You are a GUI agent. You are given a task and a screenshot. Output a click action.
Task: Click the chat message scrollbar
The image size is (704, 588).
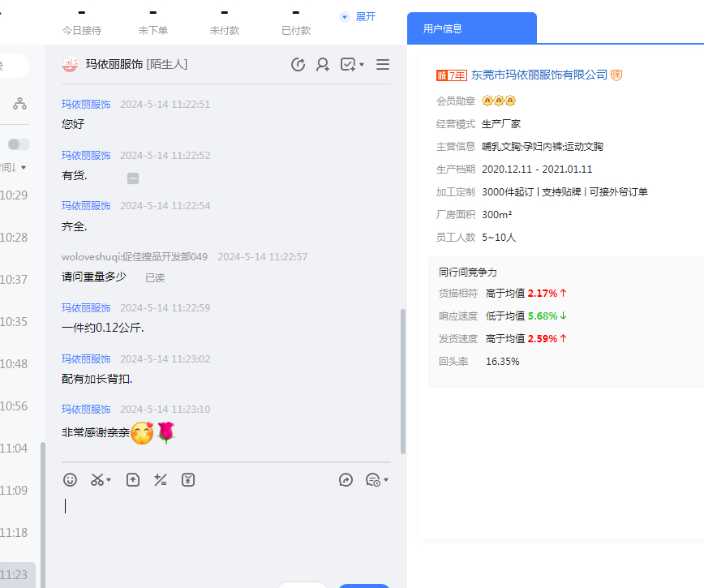[x=403, y=381]
